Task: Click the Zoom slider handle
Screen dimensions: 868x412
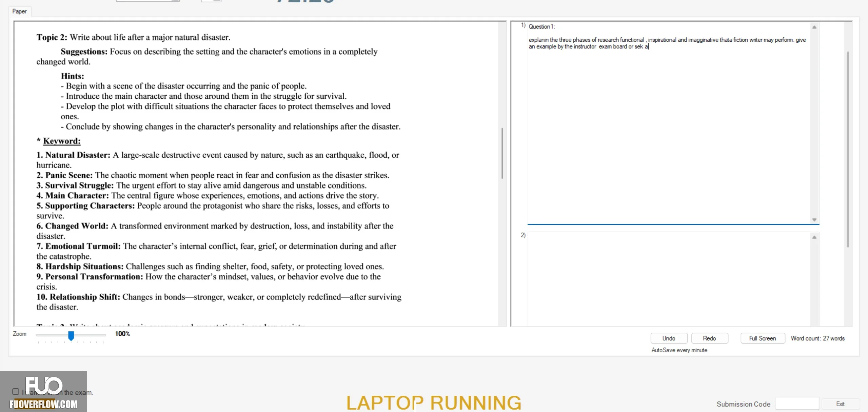Action: pos(71,336)
